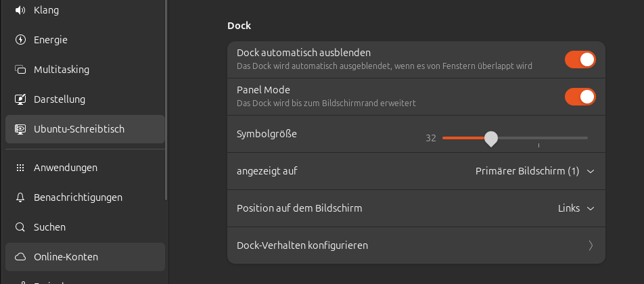Click the Klang speaker icon
Screen dimensions: 644x284
pyautogui.click(x=20, y=10)
